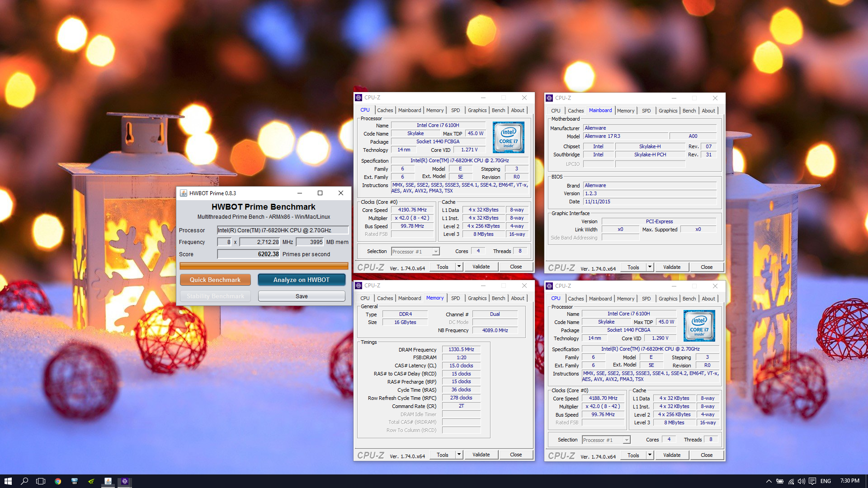Open Wi-Fi network tray icon
This screenshot has width=868, height=488.
point(791,481)
